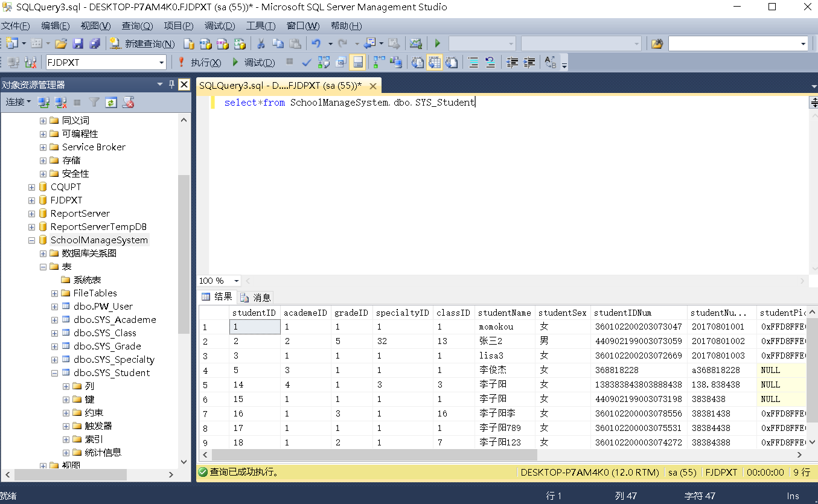The height and width of the screenshot is (504, 818).
Task: Collapse the SchoolManageSystem database node
Action: tap(31, 240)
